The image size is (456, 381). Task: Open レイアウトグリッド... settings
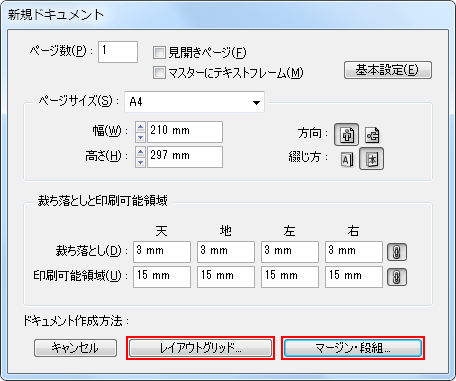pyautogui.click(x=200, y=348)
